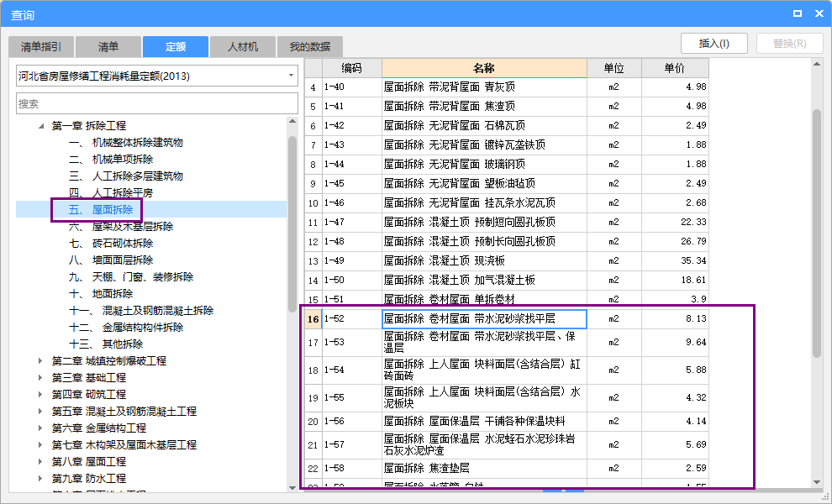The width and height of the screenshot is (832, 504).
Task: Collapse the 第一章 拆除工程 node
Action: (x=41, y=126)
